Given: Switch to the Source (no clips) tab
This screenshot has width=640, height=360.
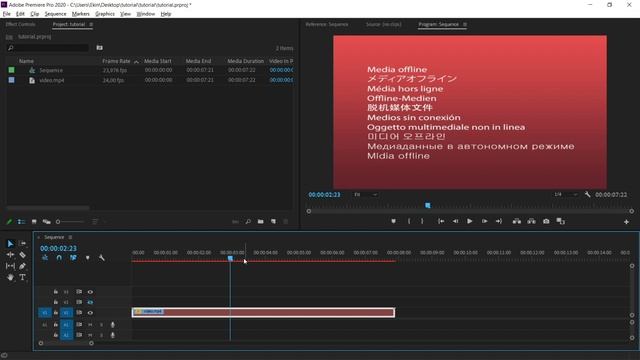Looking at the screenshot, I should 384,24.
